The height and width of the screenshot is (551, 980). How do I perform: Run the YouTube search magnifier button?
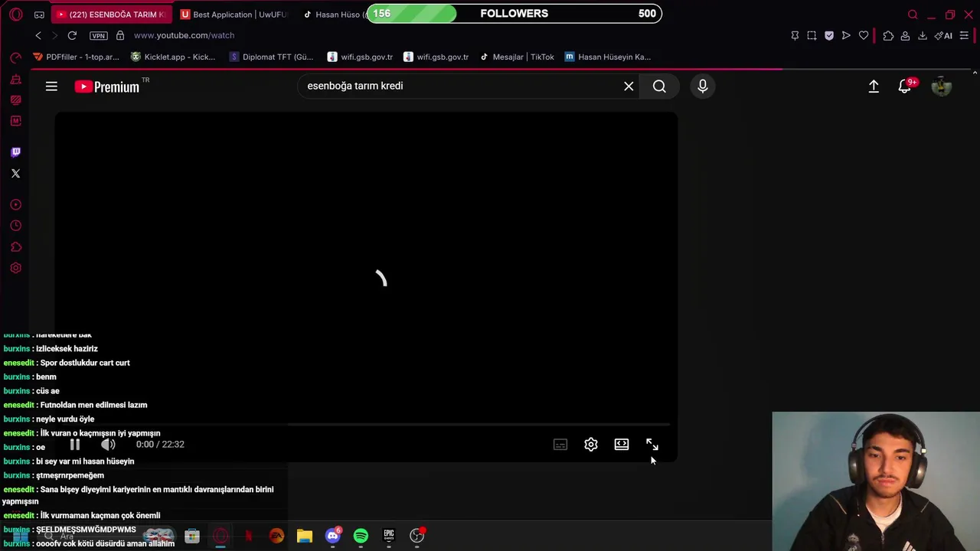(659, 86)
